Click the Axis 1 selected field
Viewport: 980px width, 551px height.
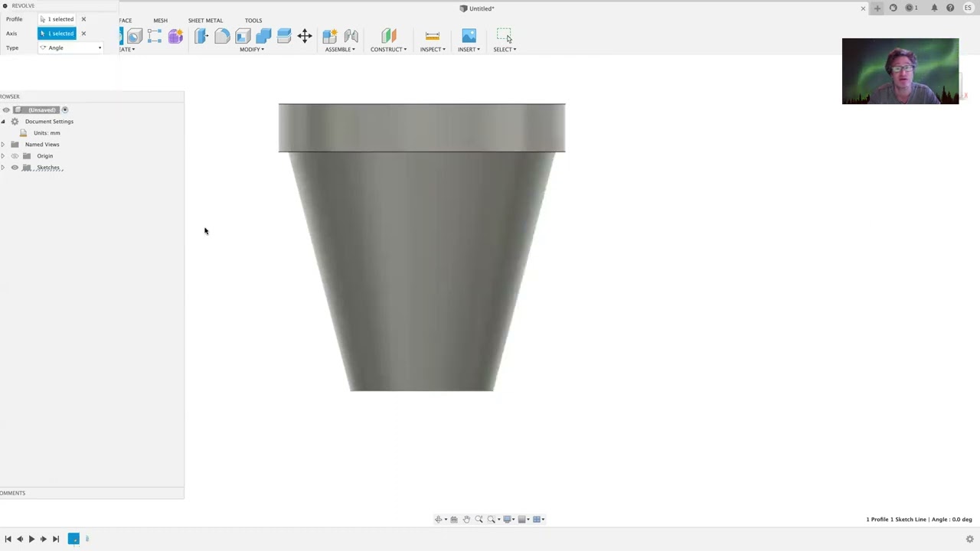(x=57, y=34)
